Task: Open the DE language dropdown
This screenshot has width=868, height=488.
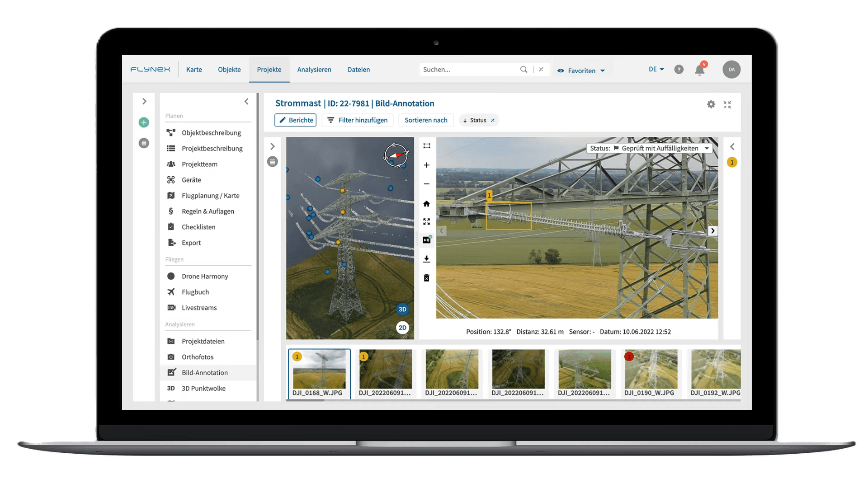Action: click(656, 70)
